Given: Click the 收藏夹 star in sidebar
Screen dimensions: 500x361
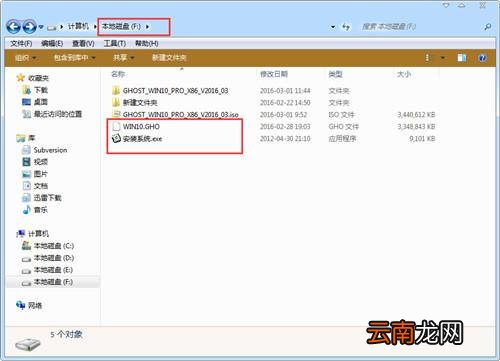Looking at the screenshot, I should coord(21,78).
